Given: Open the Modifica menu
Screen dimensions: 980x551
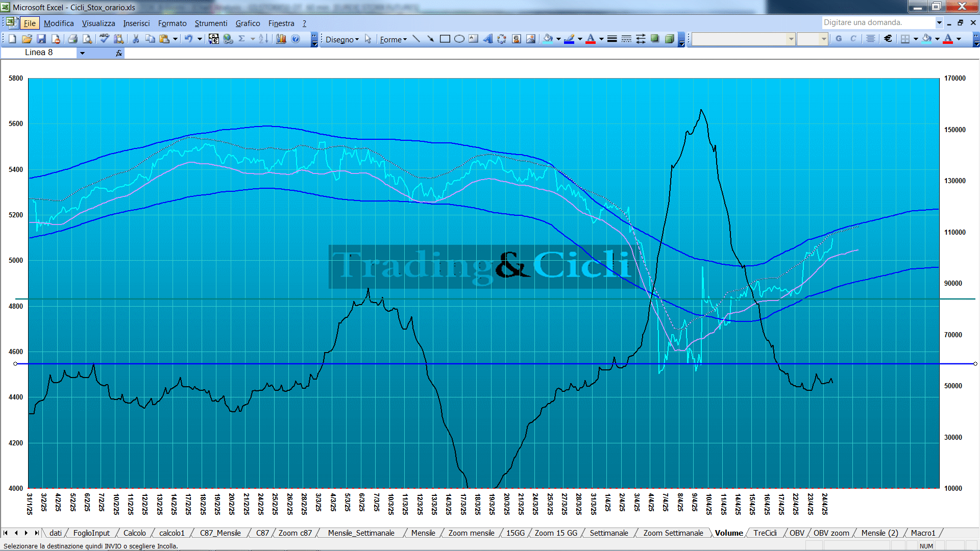Looking at the screenshot, I should point(59,23).
